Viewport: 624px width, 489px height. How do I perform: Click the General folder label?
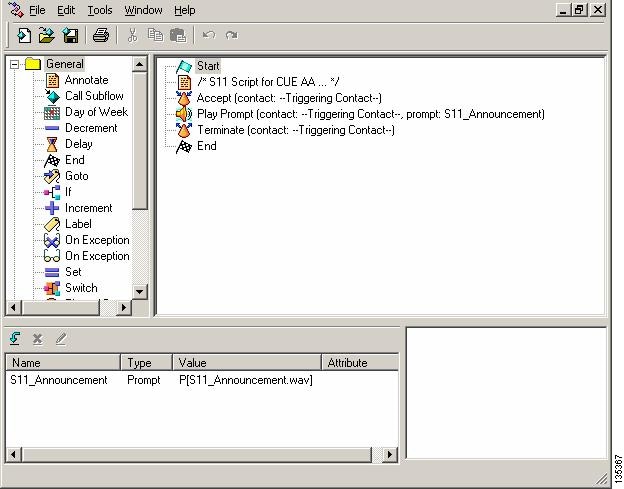click(x=65, y=64)
